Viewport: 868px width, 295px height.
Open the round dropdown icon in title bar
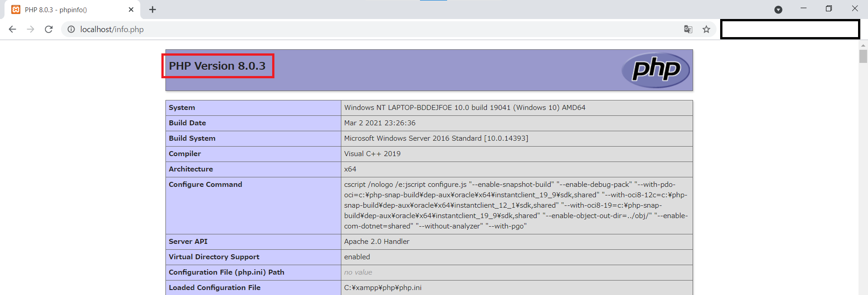778,10
